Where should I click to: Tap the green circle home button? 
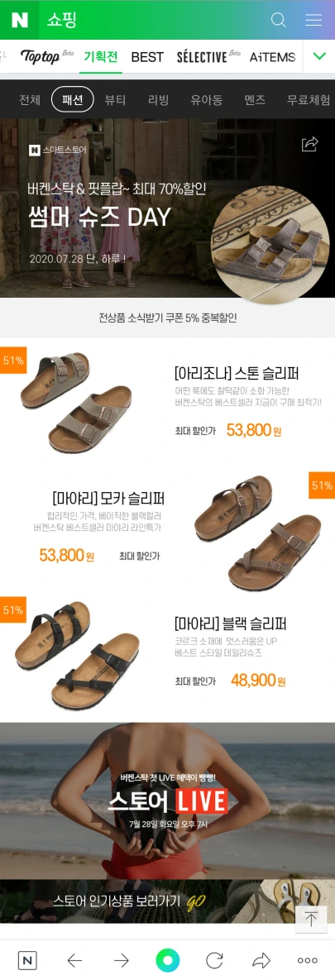[167, 960]
